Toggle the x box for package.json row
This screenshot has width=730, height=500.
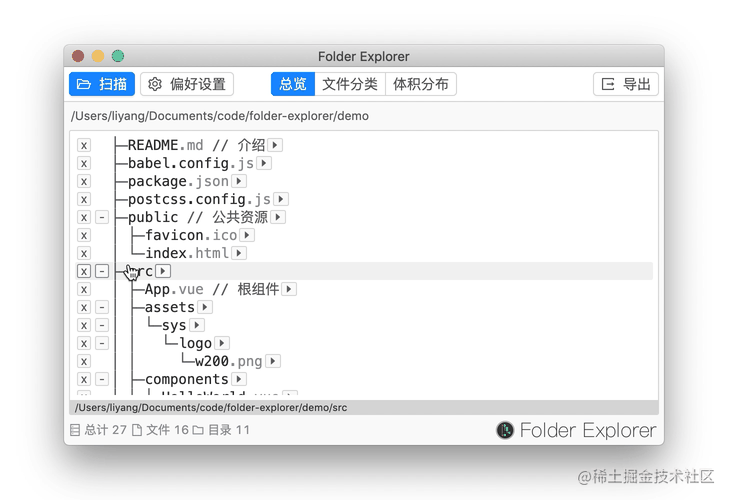point(84,181)
